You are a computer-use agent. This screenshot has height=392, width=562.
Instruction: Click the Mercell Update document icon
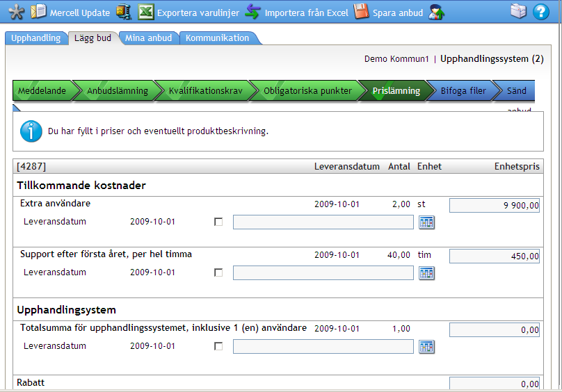pyautogui.click(x=38, y=11)
